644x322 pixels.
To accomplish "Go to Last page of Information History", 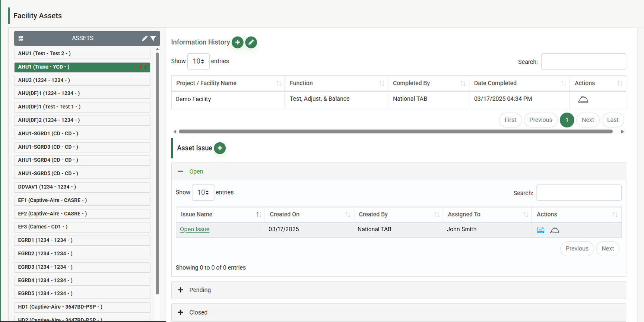I will (x=613, y=120).
